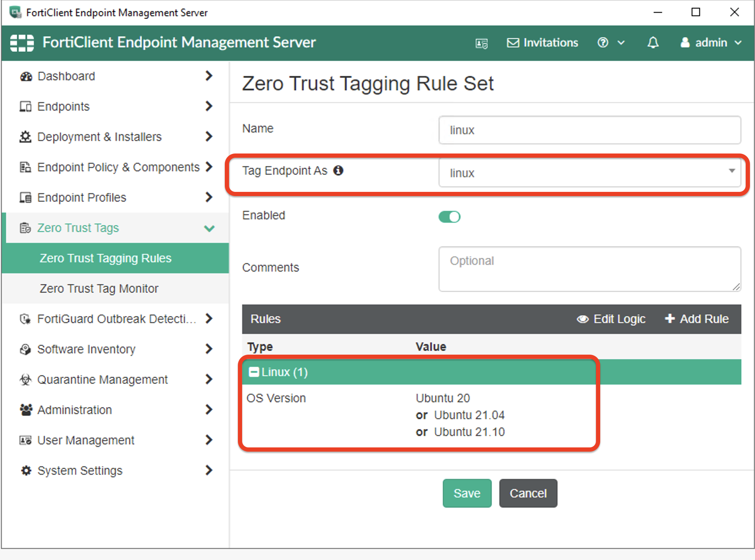The height and width of the screenshot is (560, 755).
Task: Open the help question mark menu
Action: click(611, 43)
